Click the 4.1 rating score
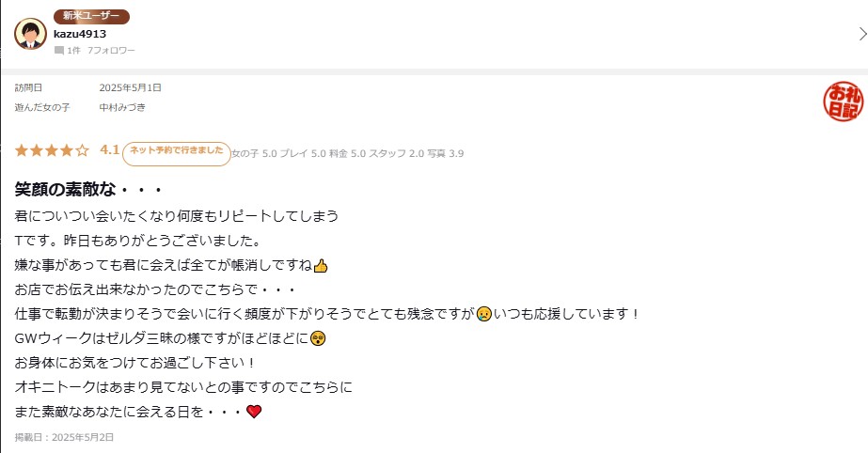The height and width of the screenshot is (453, 868). coord(110,149)
